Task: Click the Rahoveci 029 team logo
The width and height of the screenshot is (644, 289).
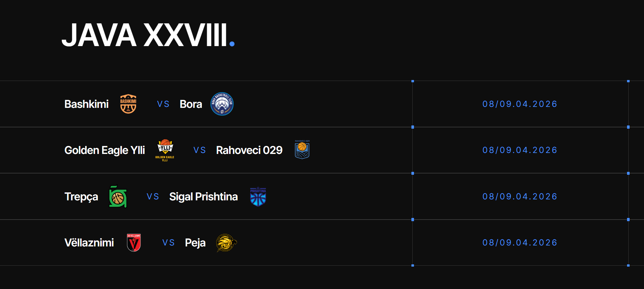Action: [302, 150]
